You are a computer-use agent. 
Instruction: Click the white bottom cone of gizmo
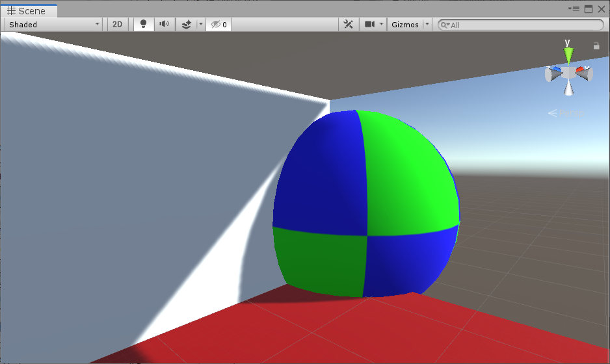pyautogui.click(x=568, y=89)
